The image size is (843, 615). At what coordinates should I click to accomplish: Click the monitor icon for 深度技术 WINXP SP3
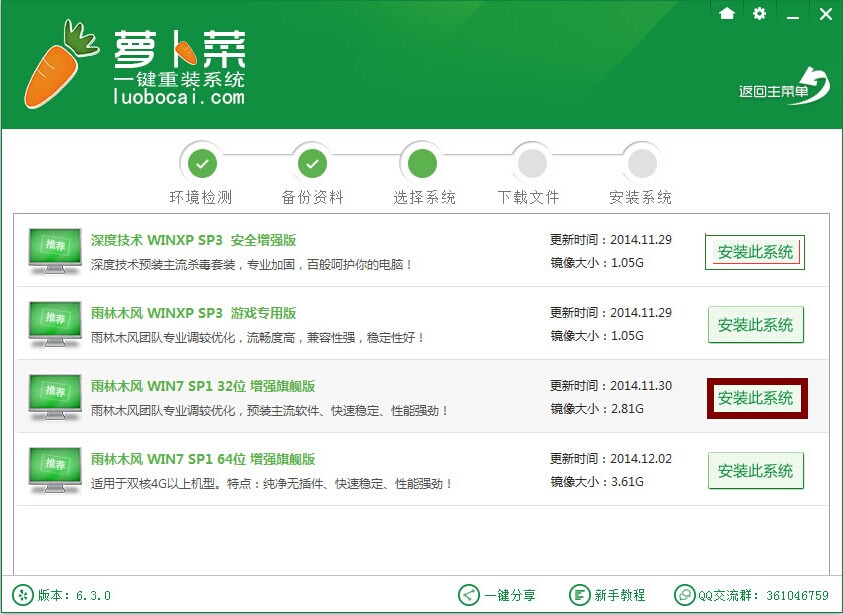[55, 251]
